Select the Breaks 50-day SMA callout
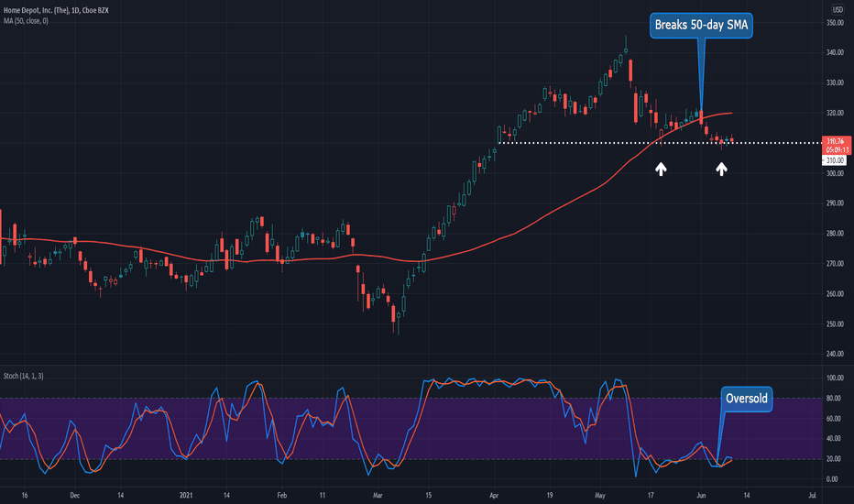The width and height of the screenshot is (854, 504). [701, 25]
